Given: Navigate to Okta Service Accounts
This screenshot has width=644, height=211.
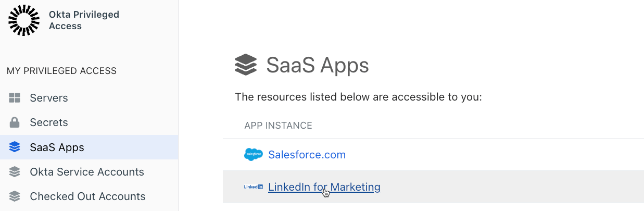Looking at the screenshot, I should pos(87,172).
